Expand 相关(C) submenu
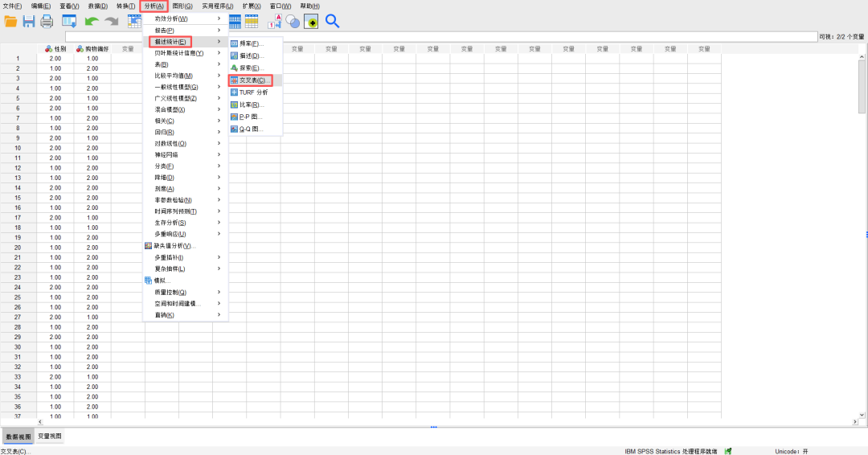Image resolution: width=868 pixels, height=455 pixels. [185, 121]
